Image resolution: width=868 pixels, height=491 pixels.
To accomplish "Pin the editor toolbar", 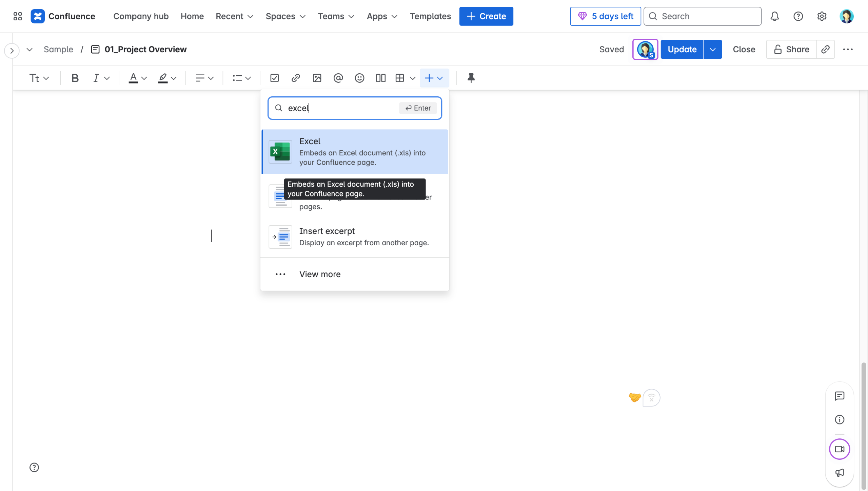I will pyautogui.click(x=471, y=78).
